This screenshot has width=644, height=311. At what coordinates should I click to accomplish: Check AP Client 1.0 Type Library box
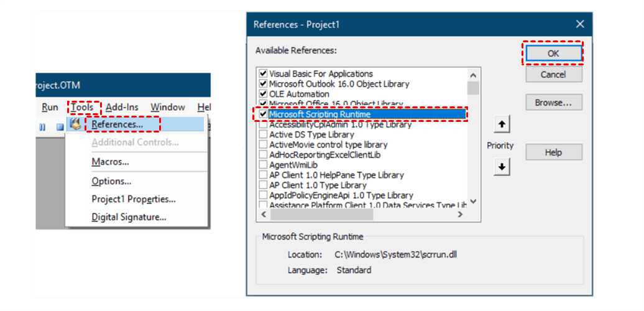[264, 185]
